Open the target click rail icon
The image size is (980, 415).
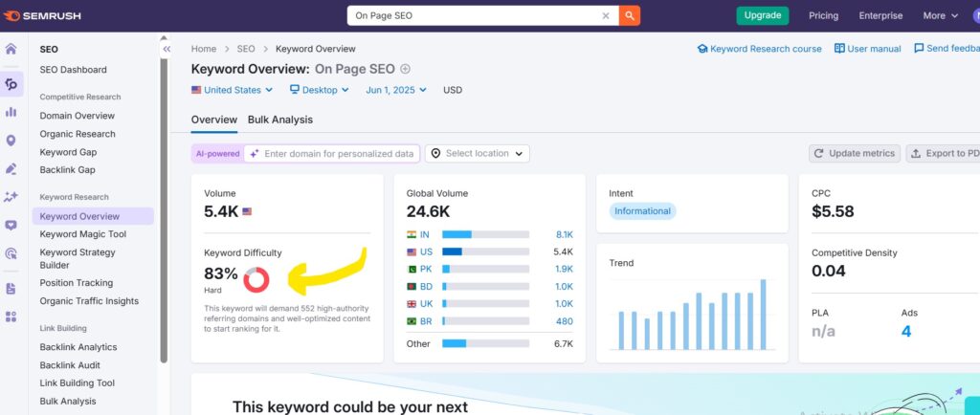(x=11, y=252)
